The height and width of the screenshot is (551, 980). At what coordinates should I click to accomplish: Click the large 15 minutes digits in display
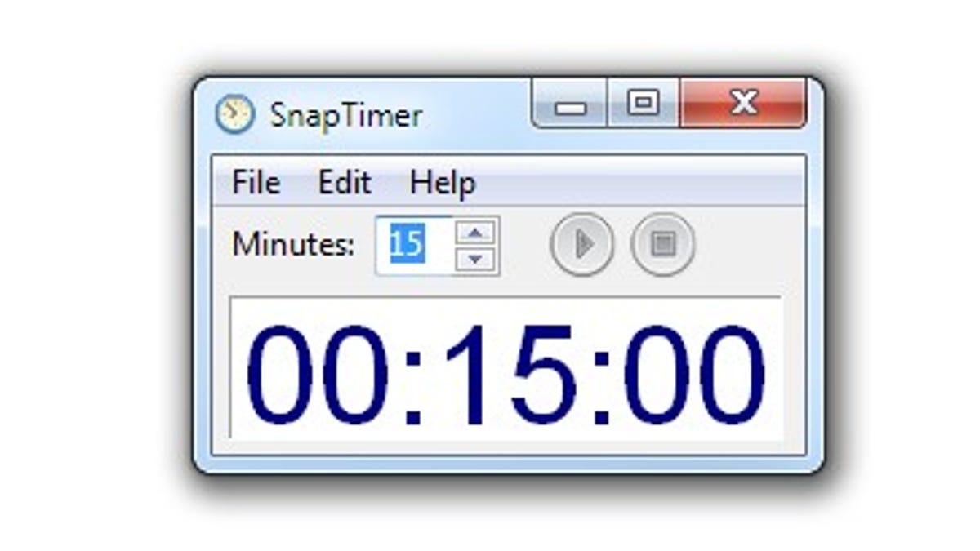506,375
